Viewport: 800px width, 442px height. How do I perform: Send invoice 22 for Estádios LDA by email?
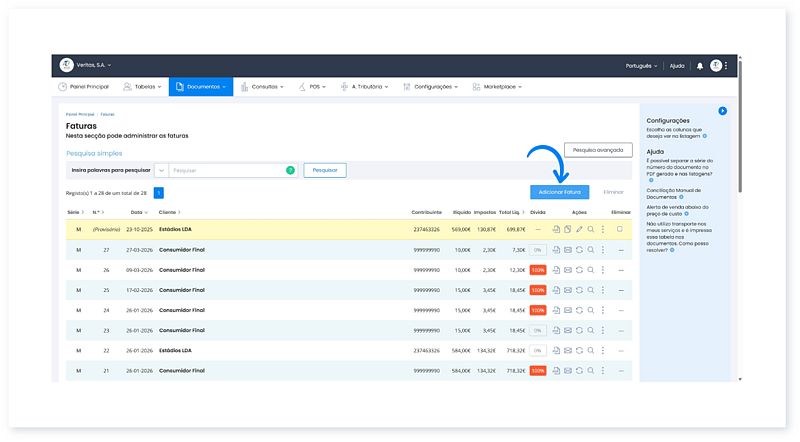567,351
